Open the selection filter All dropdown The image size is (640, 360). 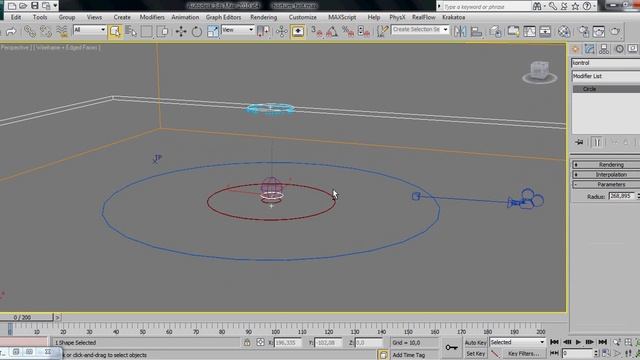tap(89, 30)
